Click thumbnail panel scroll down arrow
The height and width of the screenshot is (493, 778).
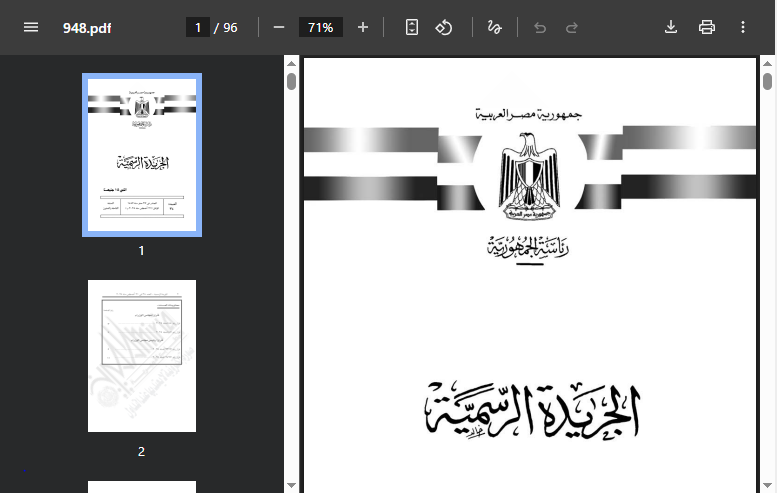(x=291, y=486)
